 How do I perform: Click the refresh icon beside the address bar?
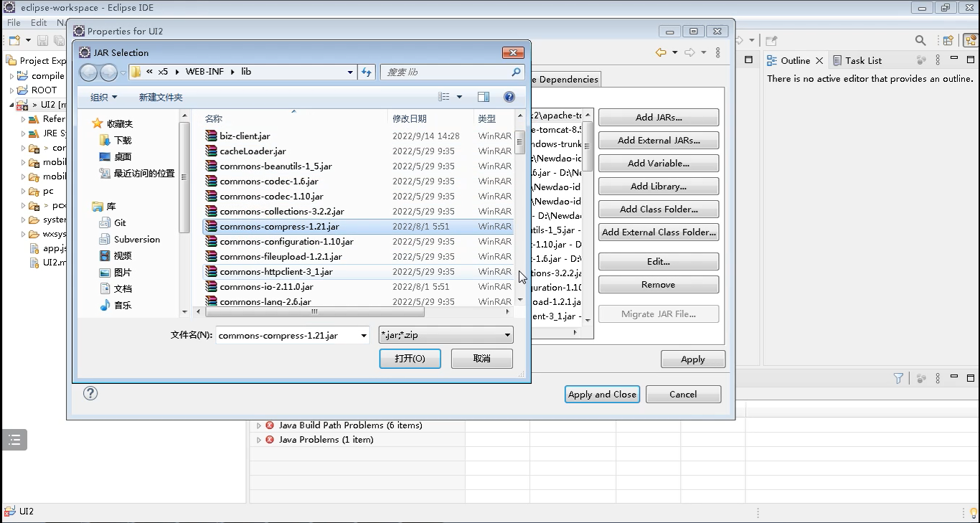367,72
